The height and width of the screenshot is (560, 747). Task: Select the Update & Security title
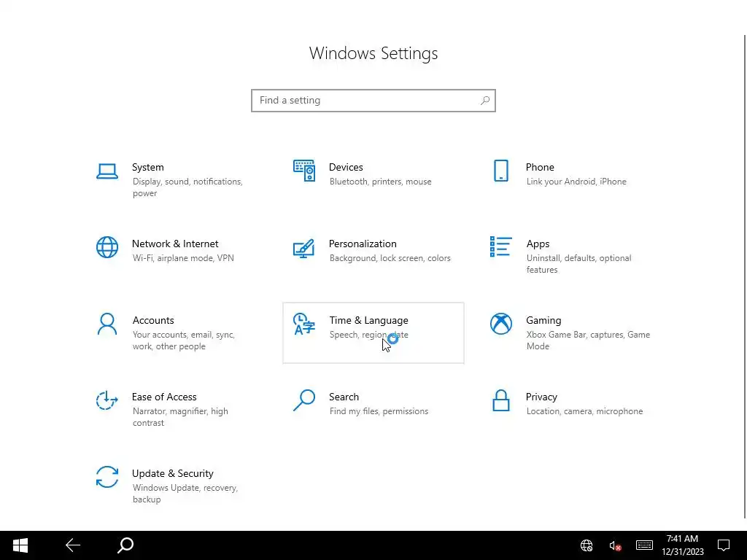[172, 474]
